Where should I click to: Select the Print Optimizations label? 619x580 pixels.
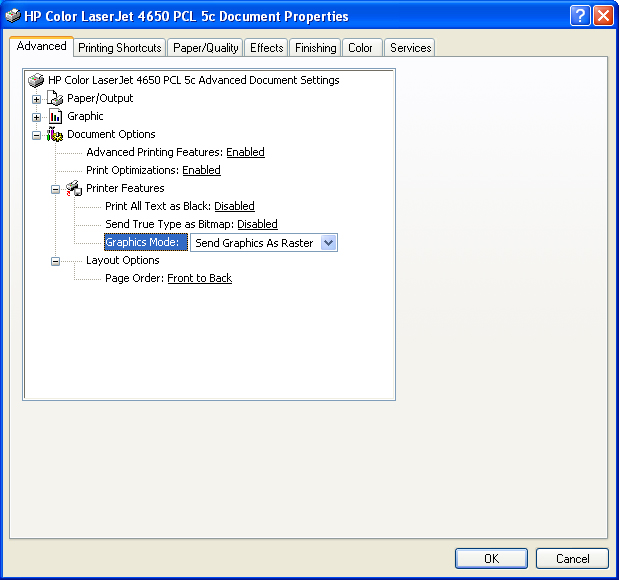133,170
